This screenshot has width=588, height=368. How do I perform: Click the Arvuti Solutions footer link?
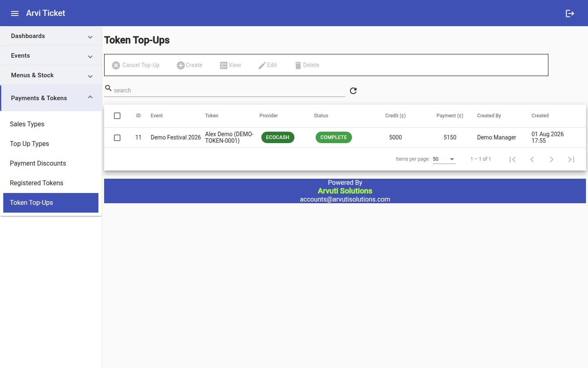pyautogui.click(x=345, y=191)
